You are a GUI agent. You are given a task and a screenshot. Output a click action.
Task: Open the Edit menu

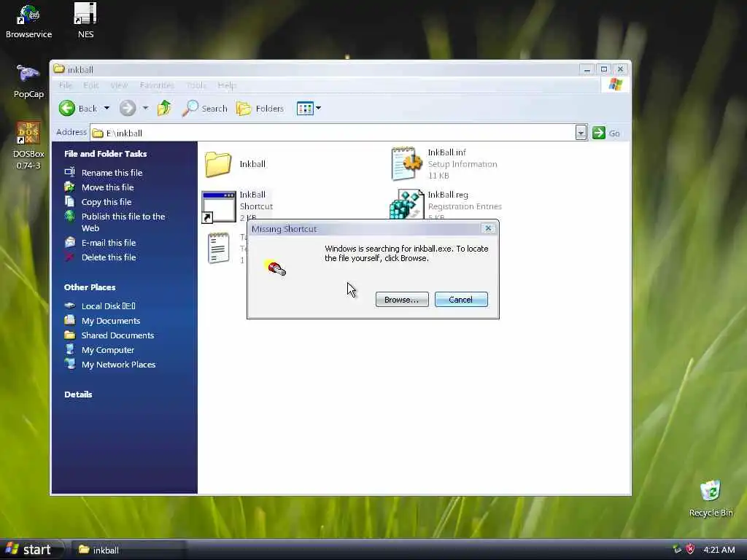90,85
